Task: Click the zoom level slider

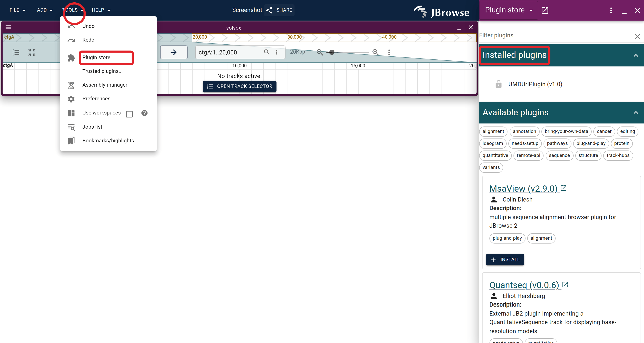Action: pos(348,52)
